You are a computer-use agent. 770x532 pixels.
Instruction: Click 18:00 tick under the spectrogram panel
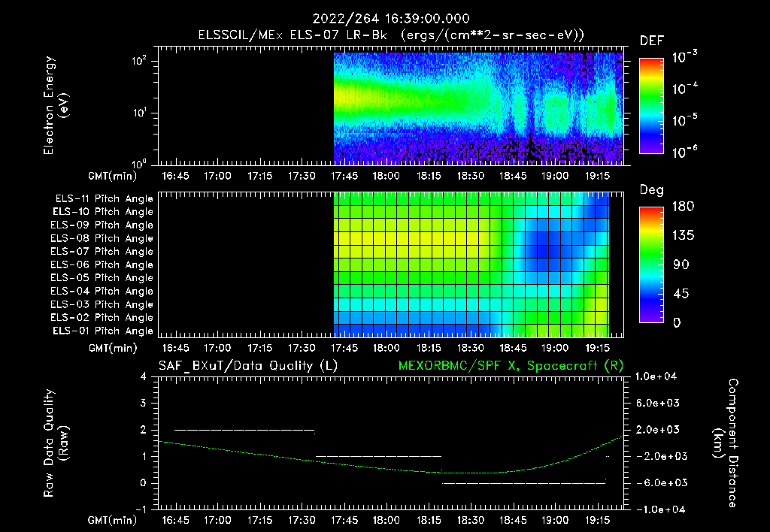(386, 176)
